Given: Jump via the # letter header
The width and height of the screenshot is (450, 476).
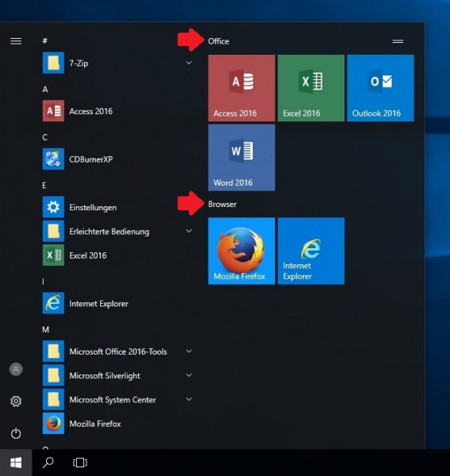Looking at the screenshot, I should (x=45, y=40).
